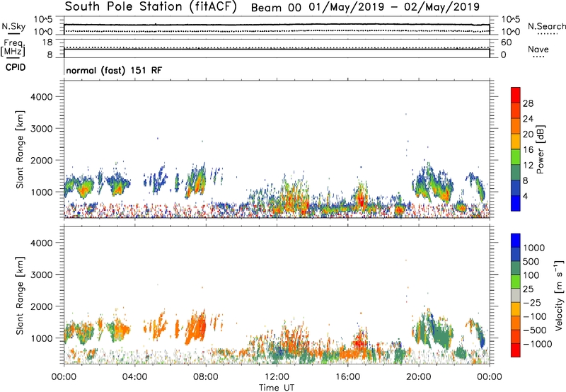Click the "04:00" time tick label

click(134, 377)
